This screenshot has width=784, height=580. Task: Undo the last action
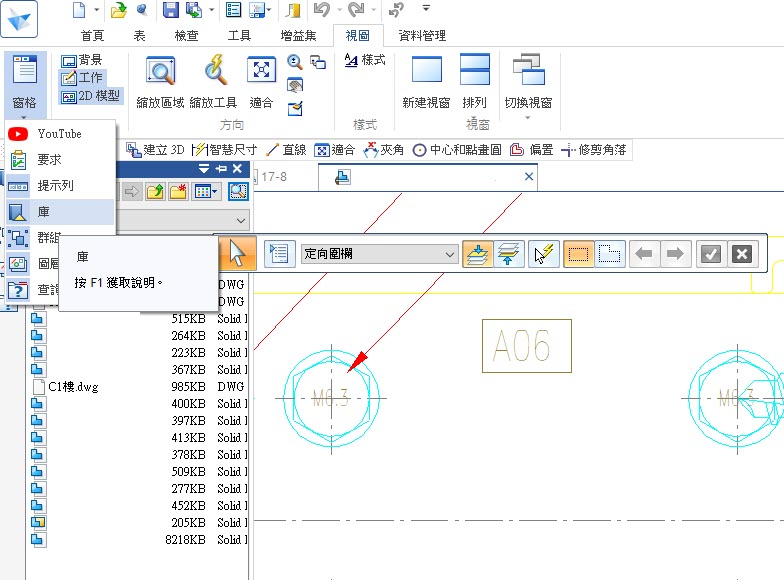[x=322, y=10]
